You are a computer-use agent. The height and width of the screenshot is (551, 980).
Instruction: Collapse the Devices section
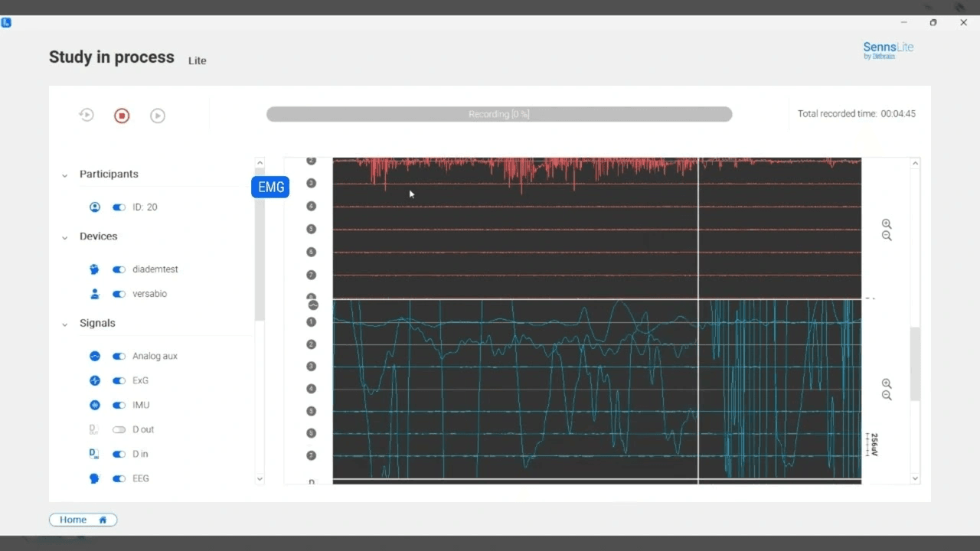coord(64,237)
